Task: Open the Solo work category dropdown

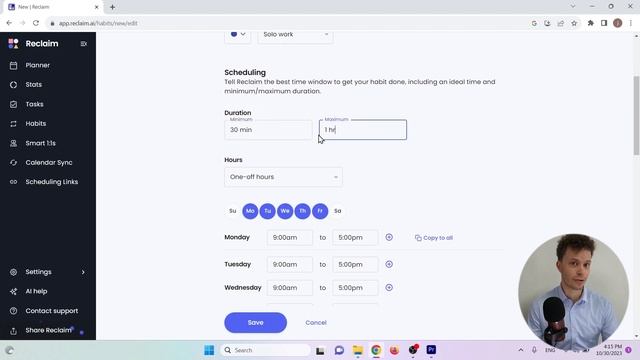Action: coord(296,35)
